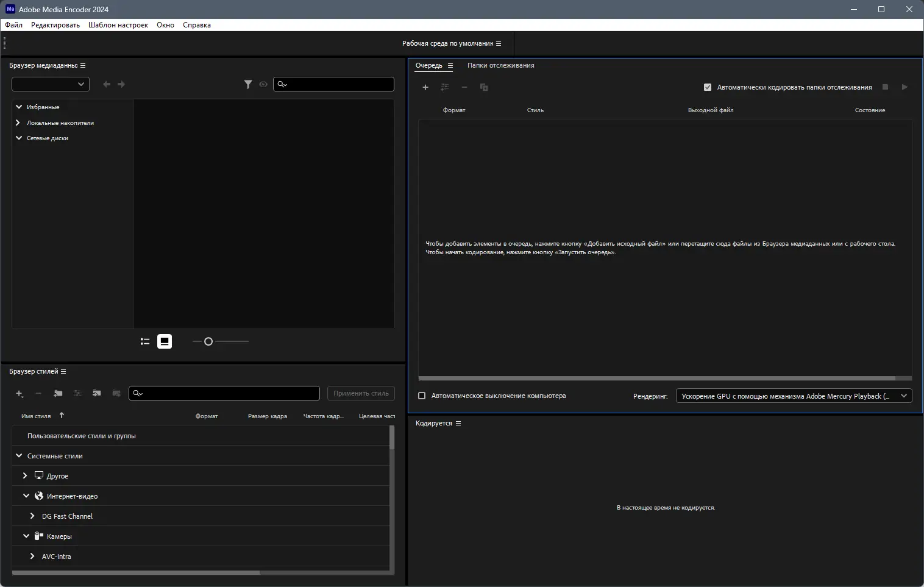
Task: Sort styles by the Имя стиля column
Action: point(36,416)
